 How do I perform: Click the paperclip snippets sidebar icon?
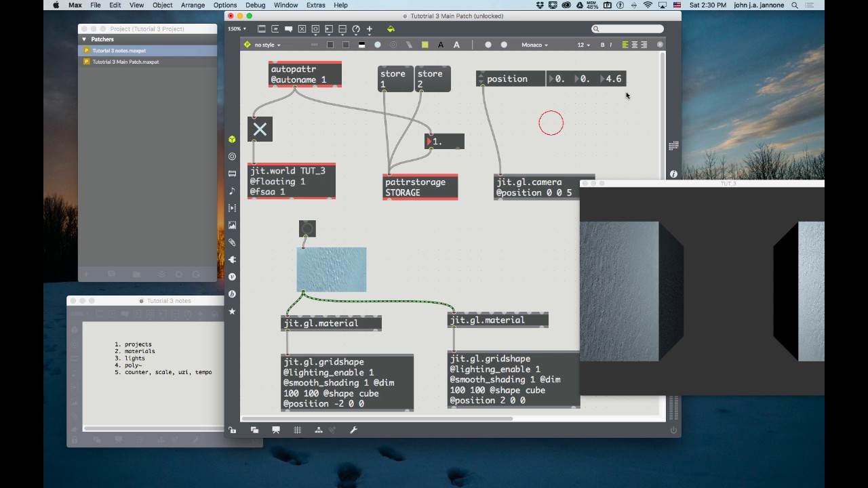232,243
